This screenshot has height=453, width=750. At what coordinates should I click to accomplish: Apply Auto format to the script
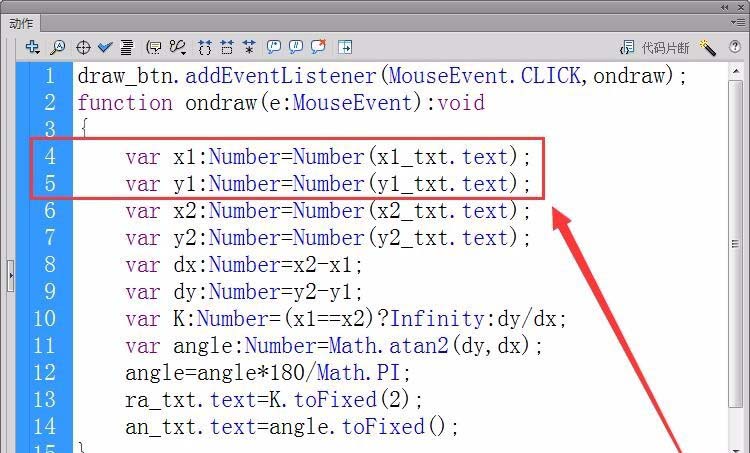[127, 47]
